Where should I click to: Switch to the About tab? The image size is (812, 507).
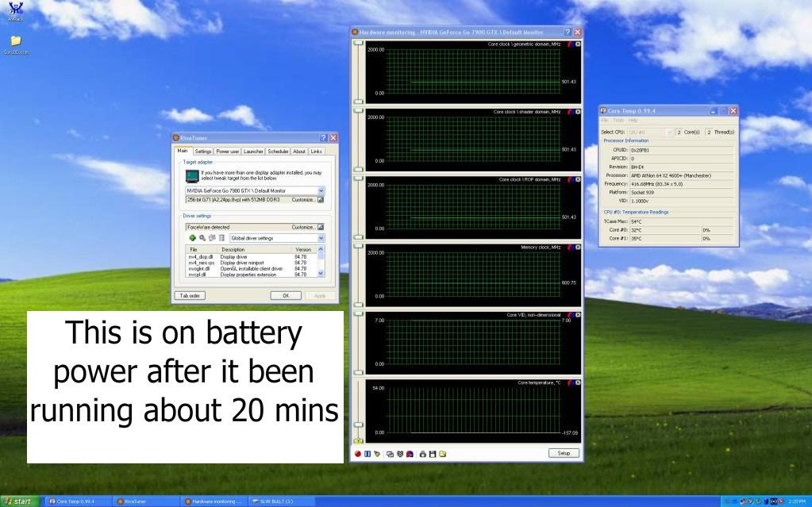(x=299, y=152)
